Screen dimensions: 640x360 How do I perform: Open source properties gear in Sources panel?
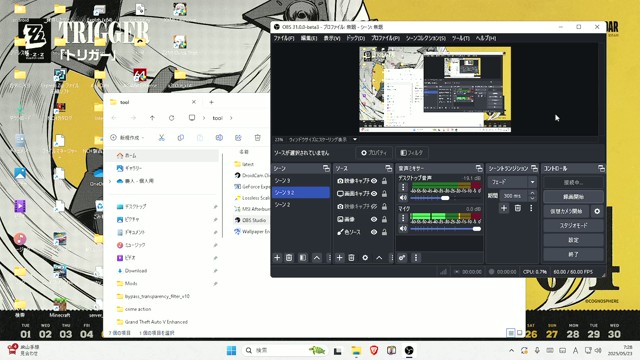click(365, 258)
